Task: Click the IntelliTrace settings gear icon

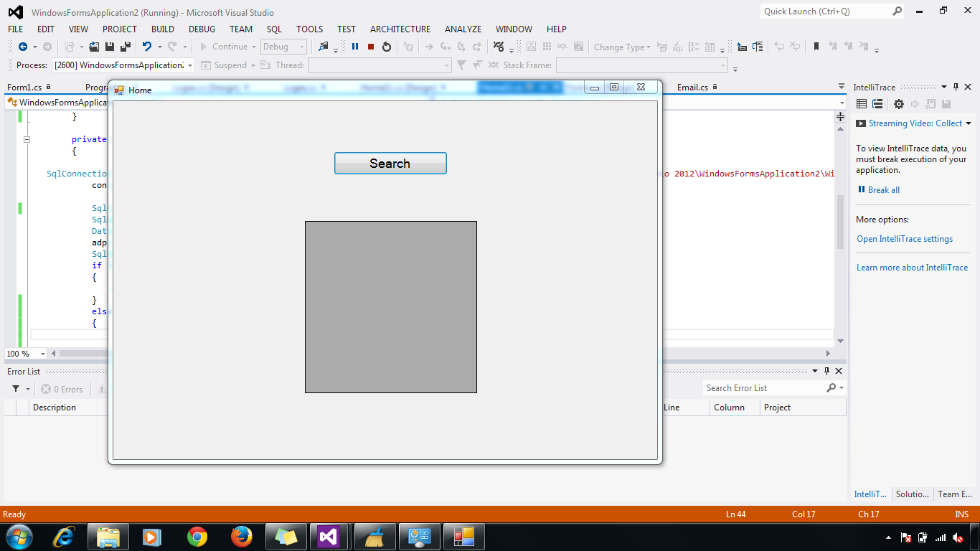Action: click(898, 103)
